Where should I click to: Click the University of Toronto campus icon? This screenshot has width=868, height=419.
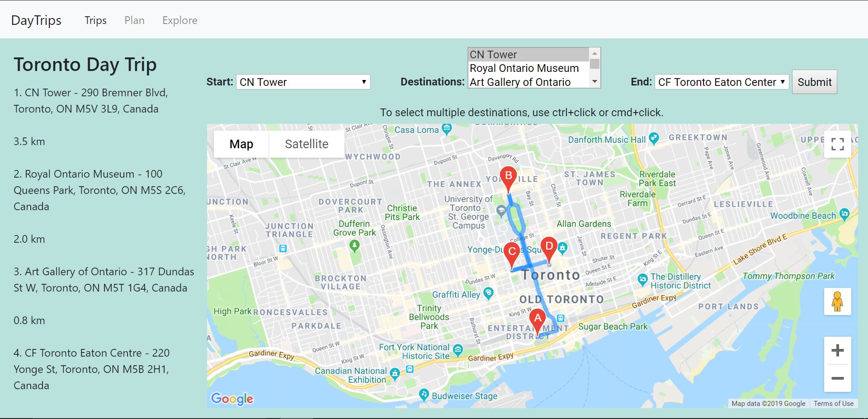coord(501,211)
